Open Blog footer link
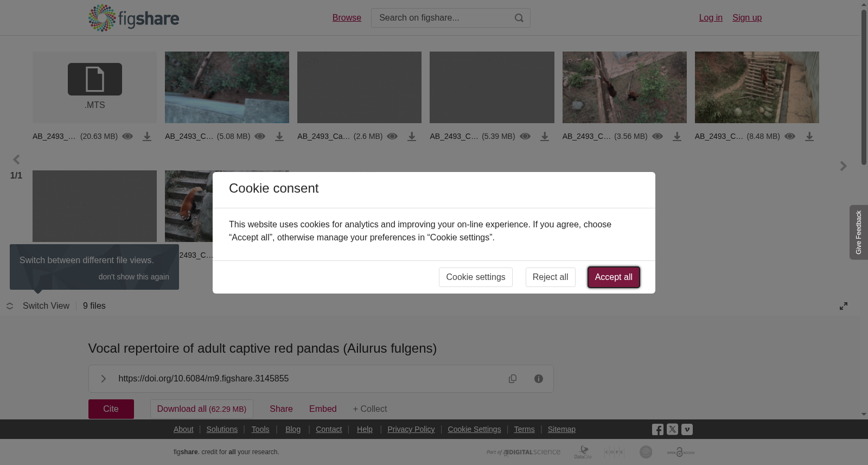868x465 pixels. pyautogui.click(x=293, y=429)
